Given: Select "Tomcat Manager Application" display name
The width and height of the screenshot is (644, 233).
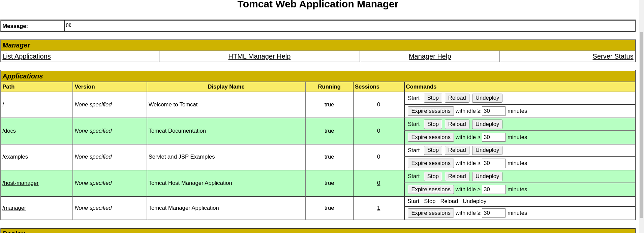Looking at the screenshot, I should coord(184,208).
